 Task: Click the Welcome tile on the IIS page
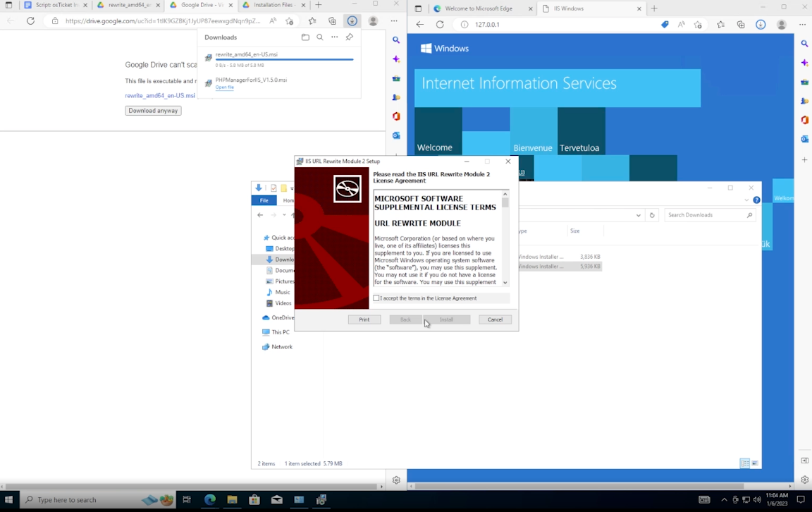[x=438, y=131]
